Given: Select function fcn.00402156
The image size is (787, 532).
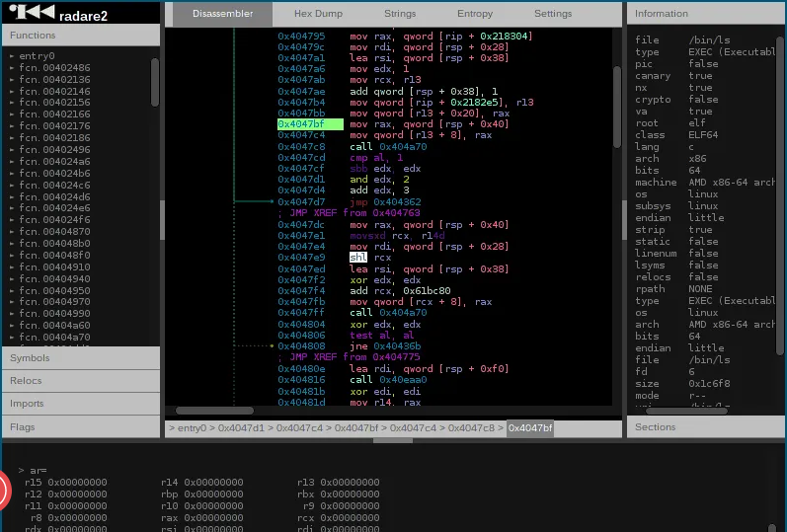Looking at the screenshot, I should click(x=54, y=103).
